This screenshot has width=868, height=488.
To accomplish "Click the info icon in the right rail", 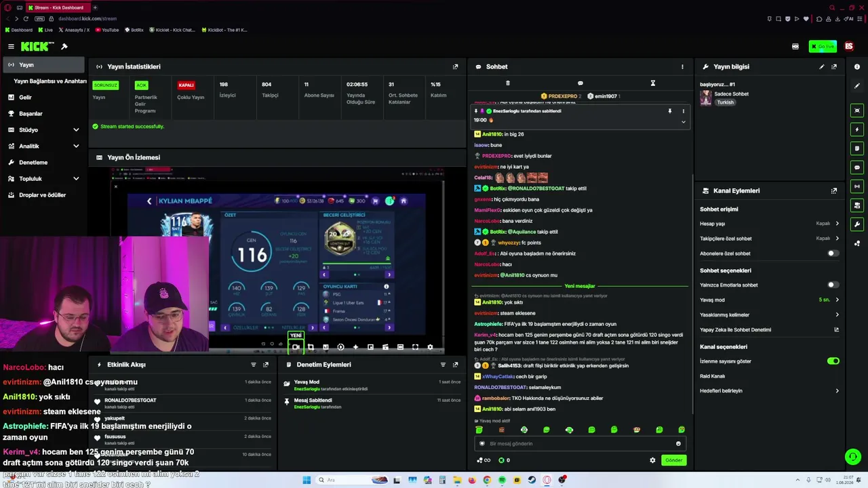I will 857,66.
